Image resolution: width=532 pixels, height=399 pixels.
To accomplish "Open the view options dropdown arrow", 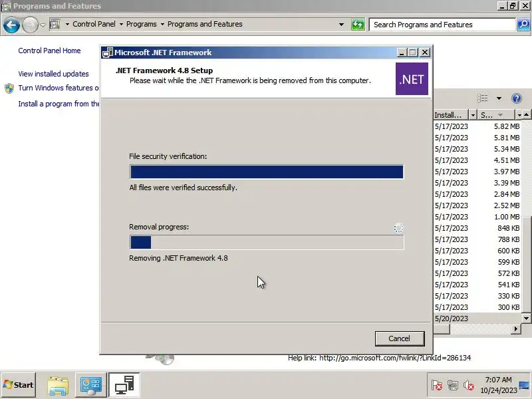I will tap(499, 98).
